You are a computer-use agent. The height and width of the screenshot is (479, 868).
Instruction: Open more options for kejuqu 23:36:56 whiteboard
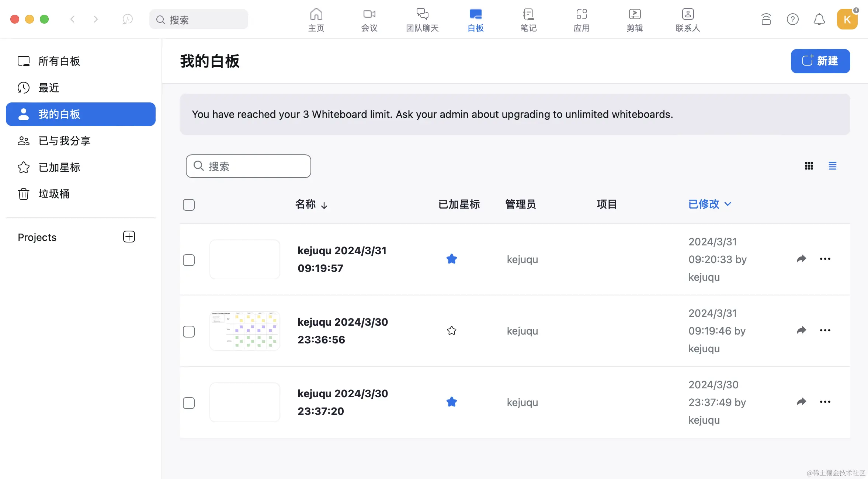(825, 331)
